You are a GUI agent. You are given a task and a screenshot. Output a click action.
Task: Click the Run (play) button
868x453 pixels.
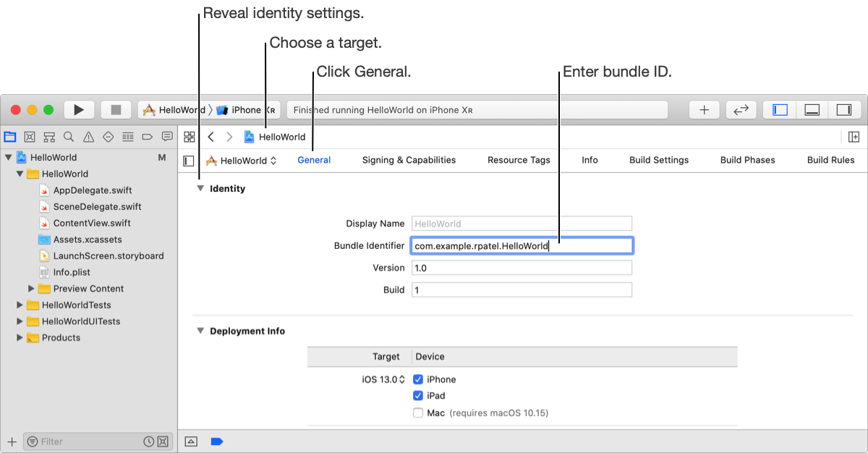point(79,110)
